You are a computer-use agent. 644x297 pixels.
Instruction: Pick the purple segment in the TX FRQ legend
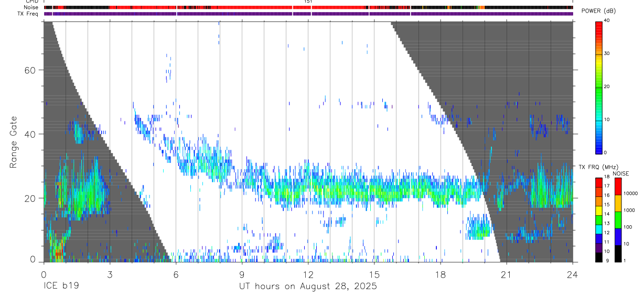(599, 247)
